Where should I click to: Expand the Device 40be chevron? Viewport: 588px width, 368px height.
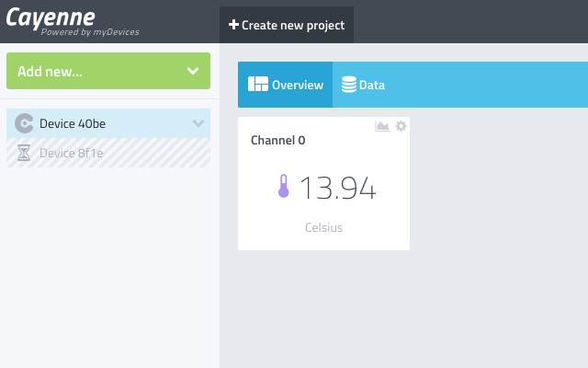pos(198,123)
